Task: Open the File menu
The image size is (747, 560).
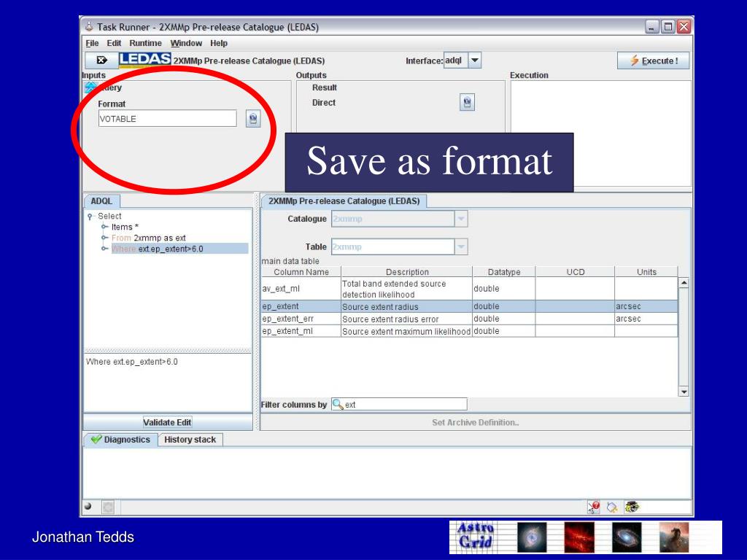Action: point(92,43)
